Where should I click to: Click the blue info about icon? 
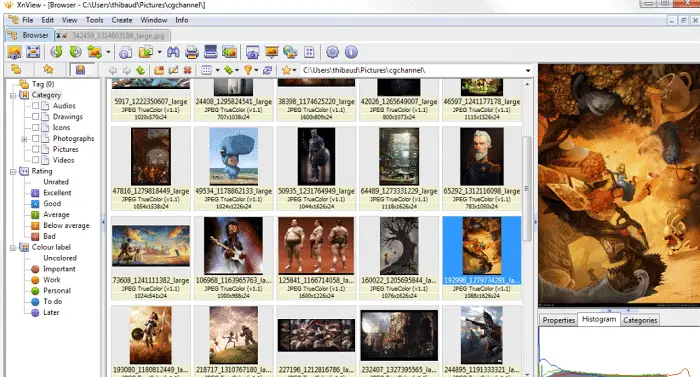[x=351, y=52]
